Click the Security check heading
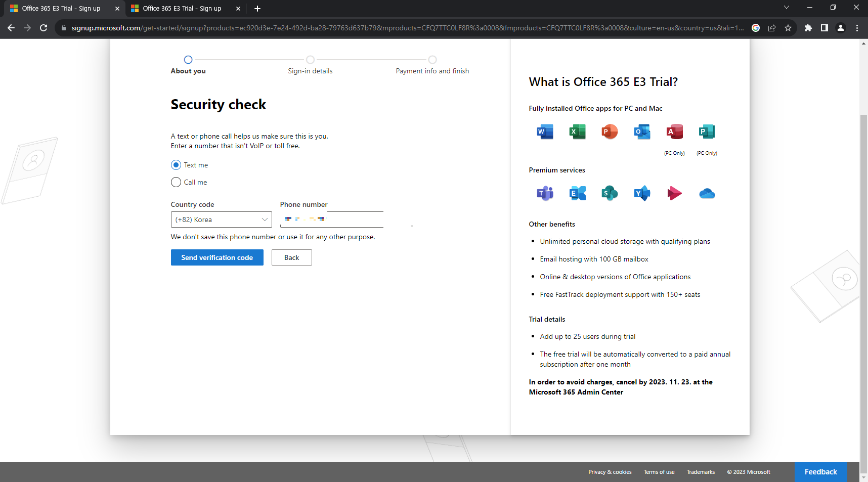 pos(218,104)
